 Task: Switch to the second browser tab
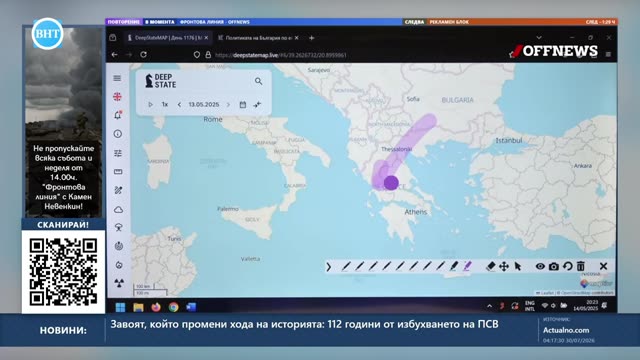click(258, 38)
